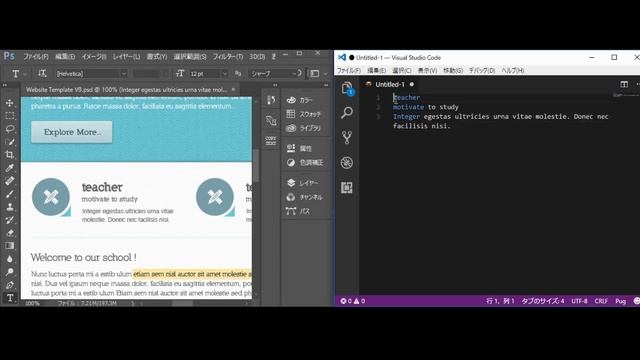Select the Gradient tool
This screenshot has height=360, width=640.
[10, 246]
